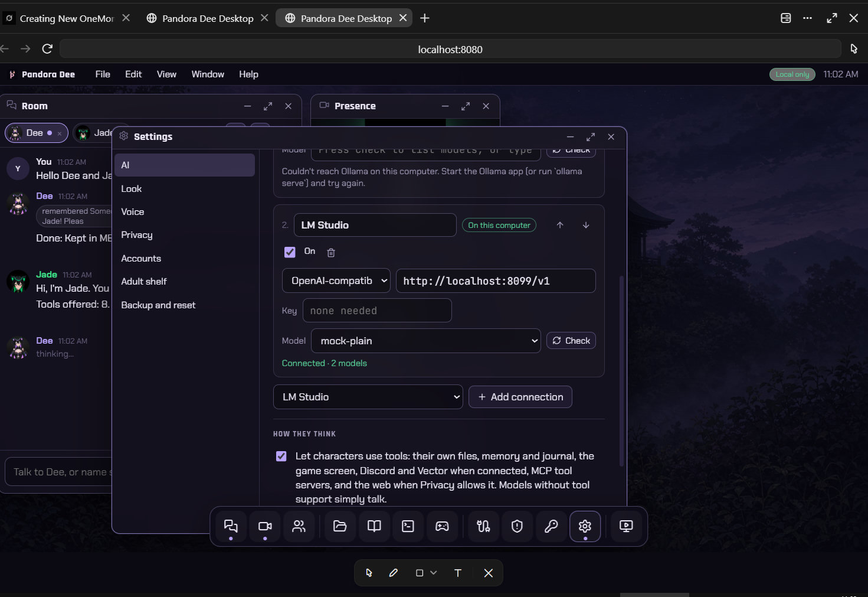This screenshot has width=868, height=597.
Task: Click the localhost:8099 URL field
Action: point(496,280)
